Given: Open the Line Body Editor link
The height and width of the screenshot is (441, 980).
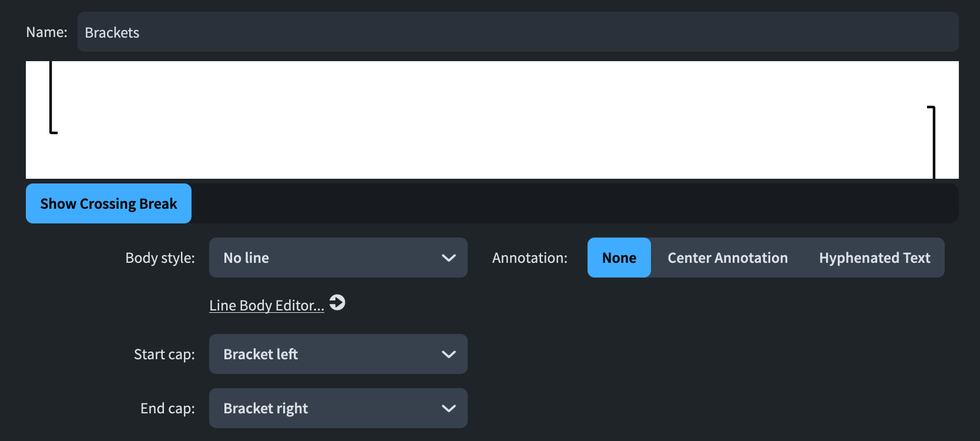Looking at the screenshot, I should [267, 306].
